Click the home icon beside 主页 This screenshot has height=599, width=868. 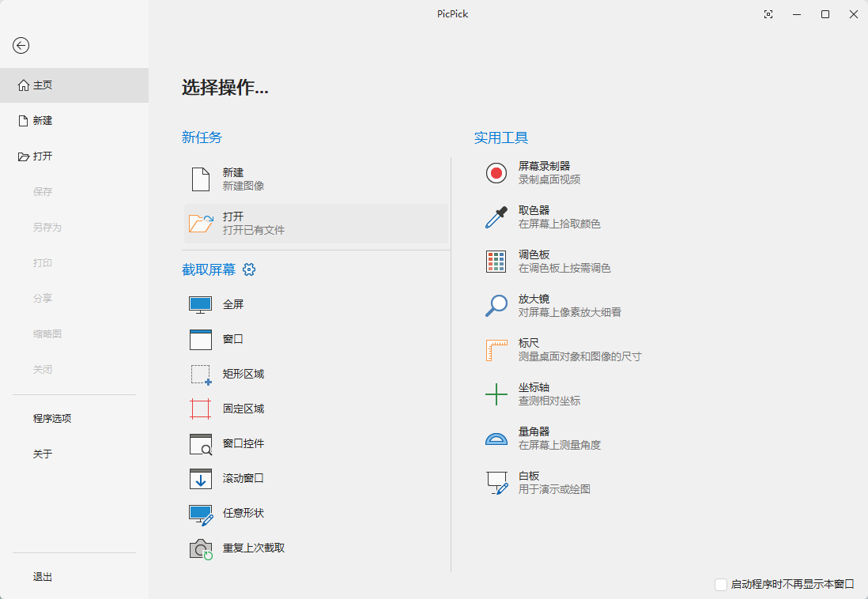(23, 85)
